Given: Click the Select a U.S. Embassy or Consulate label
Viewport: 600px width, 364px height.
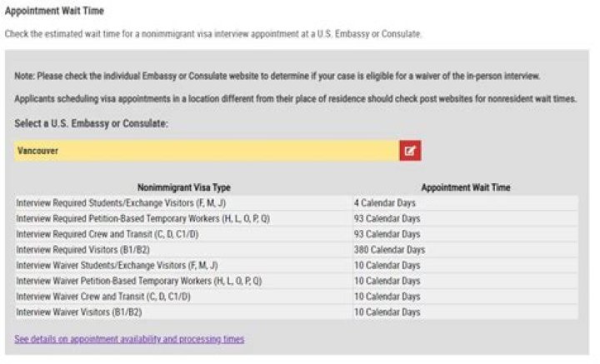Looking at the screenshot, I should (91, 123).
